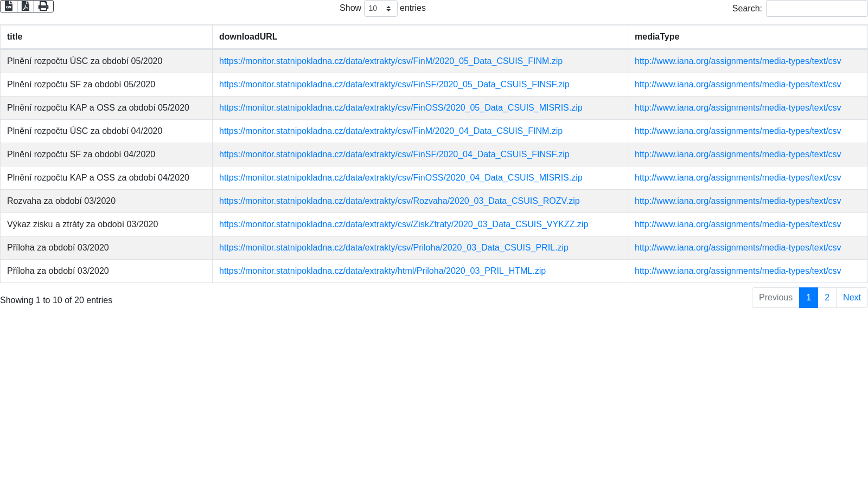The height and width of the screenshot is (488, 868).
Task: Download 2020_05_Data_CSUIS_FINSF.zip file link
Action: point(394,85)
